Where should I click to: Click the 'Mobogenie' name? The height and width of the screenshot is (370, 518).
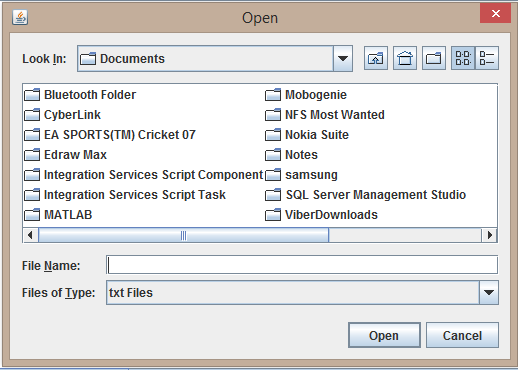[x=316, y=95]
